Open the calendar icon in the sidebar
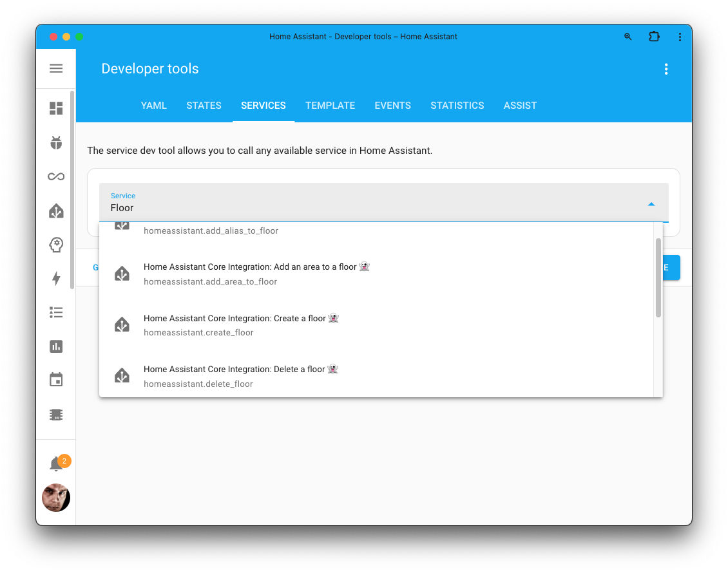Screen dimensions: 728x573 pyautogui.click(x=56, y=380)
